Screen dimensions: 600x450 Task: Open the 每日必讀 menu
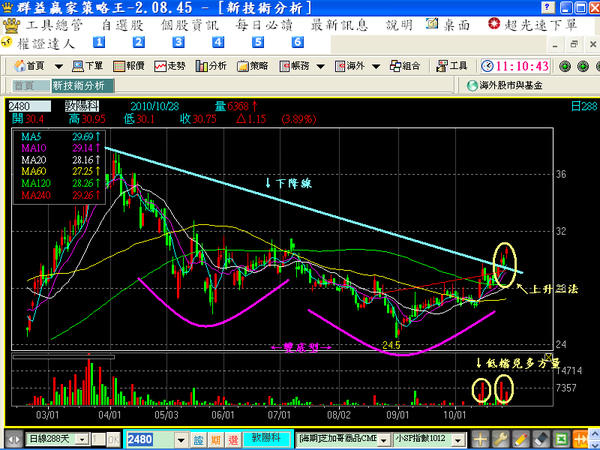264,26
